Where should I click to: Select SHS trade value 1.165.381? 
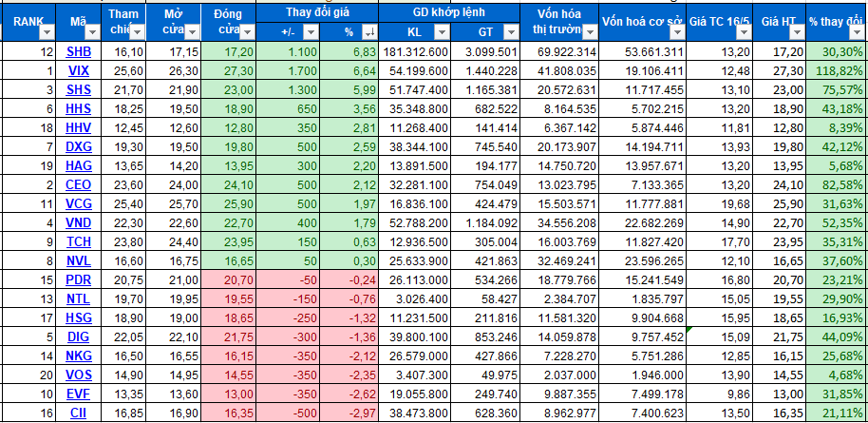[485, 89]
